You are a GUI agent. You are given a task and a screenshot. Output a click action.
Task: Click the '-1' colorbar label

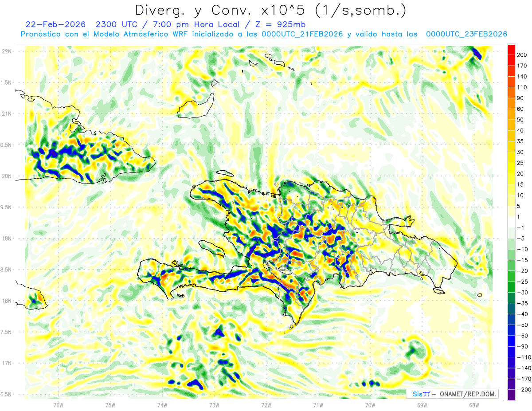tap(521, 228)
